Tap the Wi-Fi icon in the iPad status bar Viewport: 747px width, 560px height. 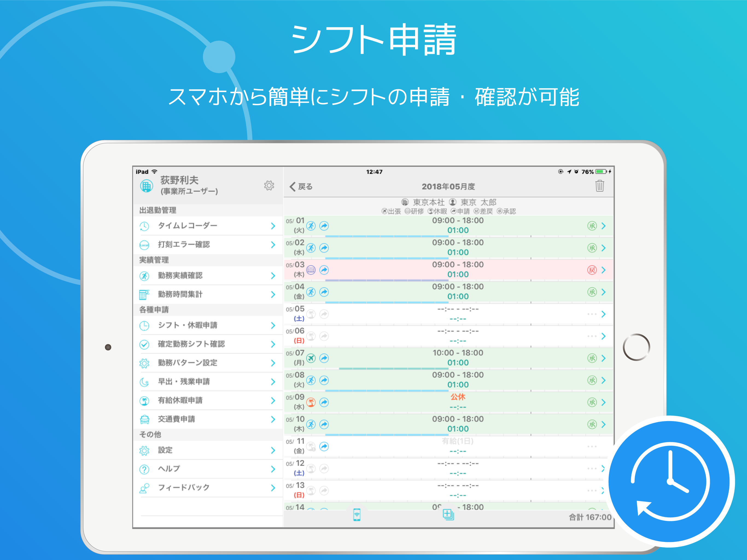(x=154, y=171)
